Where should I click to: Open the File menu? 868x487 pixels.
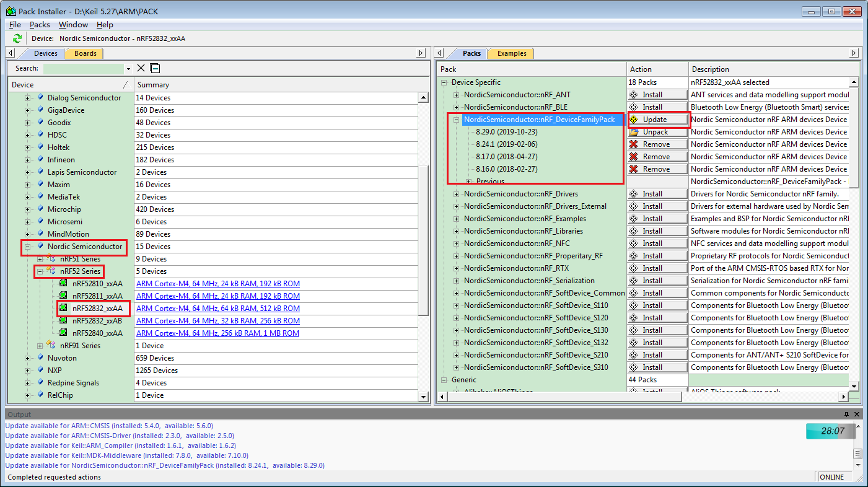coord(15,25)
